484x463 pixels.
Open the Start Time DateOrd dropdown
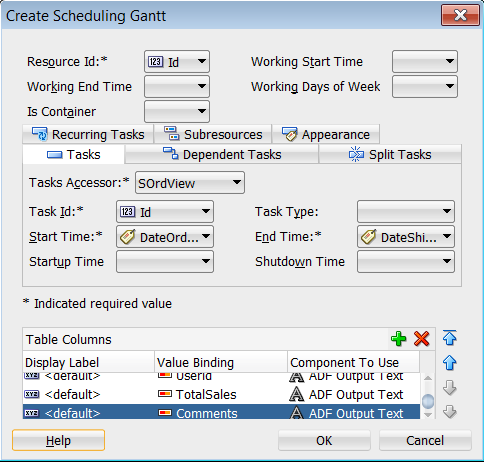(x=165, y=237)
